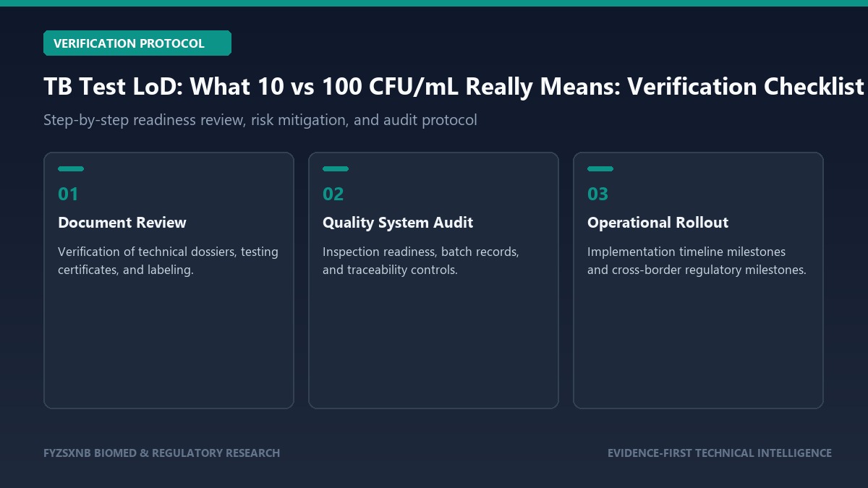Select the Quality System Audit heading
This screenshot has height=488, width=868.
pyautogui.click(x=398, y=223)
